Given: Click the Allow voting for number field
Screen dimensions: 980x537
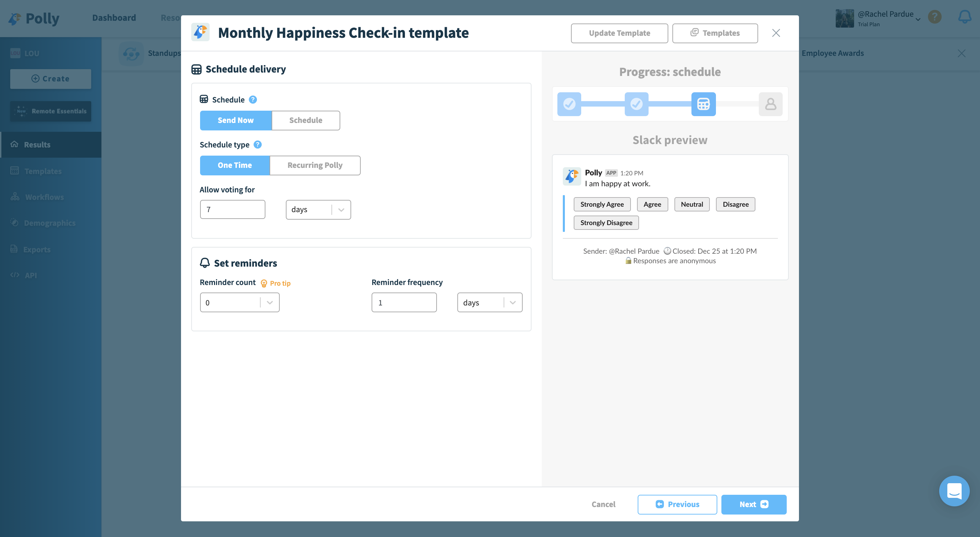Looking at the screenshot, I should tap(232, 210).
